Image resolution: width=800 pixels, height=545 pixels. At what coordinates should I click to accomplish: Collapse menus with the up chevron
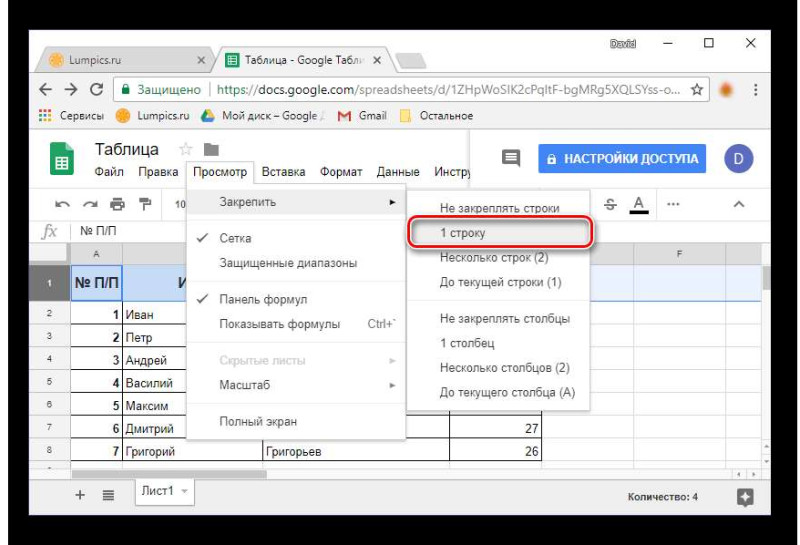tap(738, 205)
